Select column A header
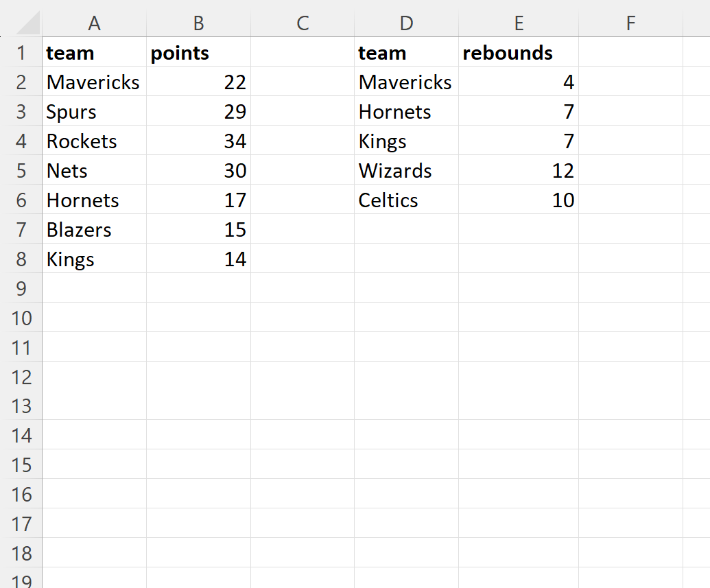This screenshot has height=588, width=710. [94, 23]
